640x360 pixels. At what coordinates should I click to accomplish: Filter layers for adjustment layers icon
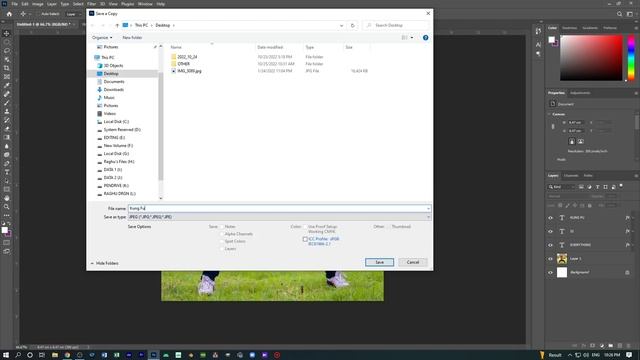point(589,187)
